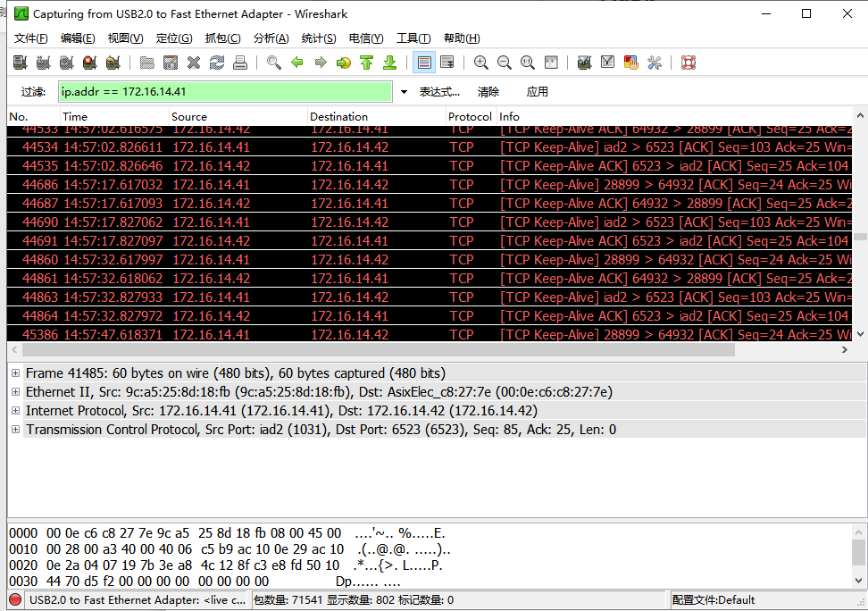Screen dimensions: 868x611
Task: Open the 文件(F) menu
Action: [x=30, y=38]
